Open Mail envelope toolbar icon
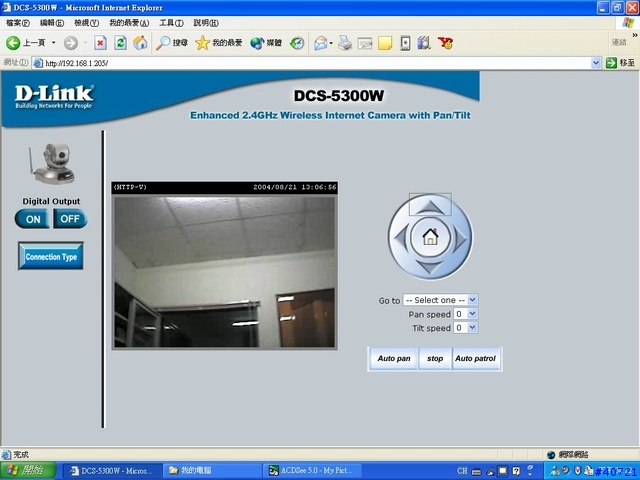640x480 pixels. [320, 42]
